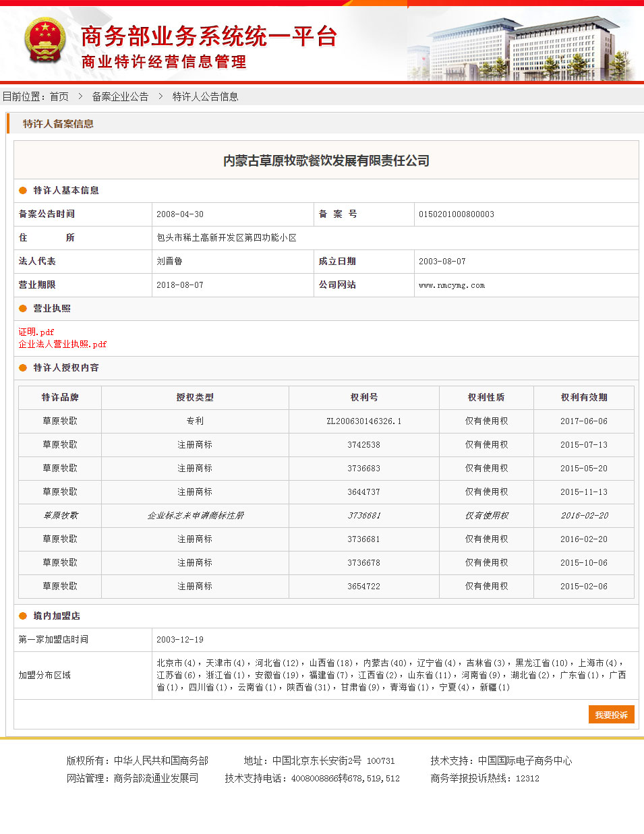Image resolution: width=644 pixels, height=834 pixels.
Task: Click the 权利号 column header
Action: coord(364,398)
